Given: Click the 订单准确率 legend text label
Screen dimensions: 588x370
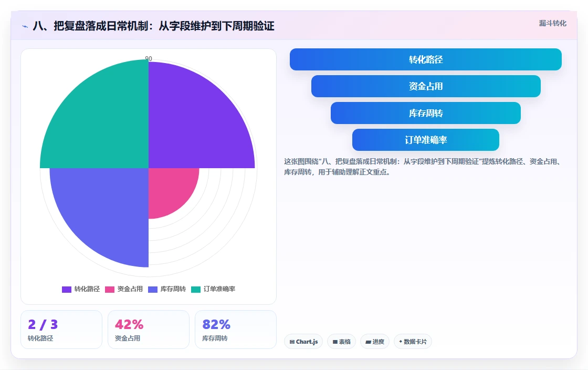Looking at the screenshot, I should 219,289.
